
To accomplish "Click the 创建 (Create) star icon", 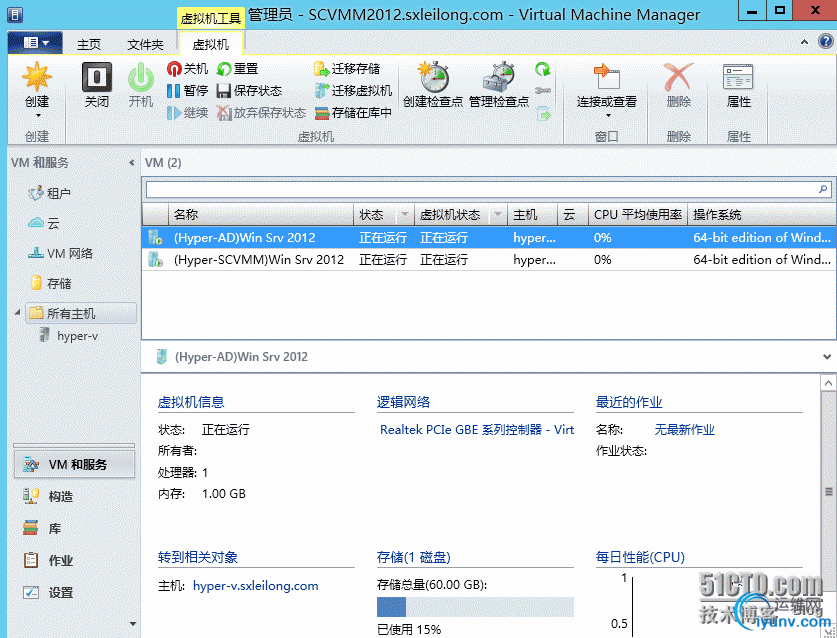I will 37,76.
